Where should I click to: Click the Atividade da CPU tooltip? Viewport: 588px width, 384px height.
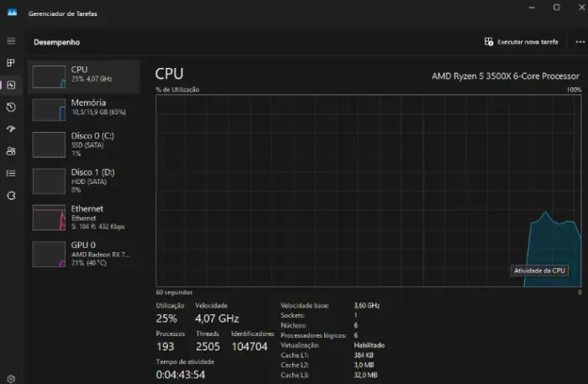pos(539,271)
